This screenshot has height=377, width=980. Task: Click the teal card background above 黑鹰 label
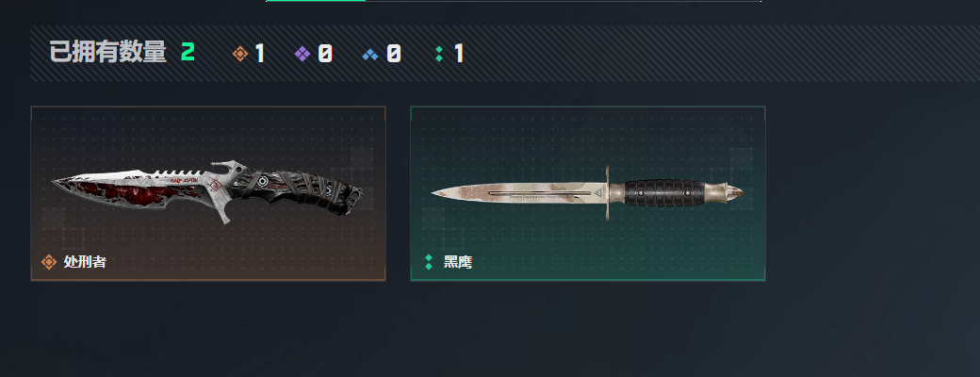[587, 238]
